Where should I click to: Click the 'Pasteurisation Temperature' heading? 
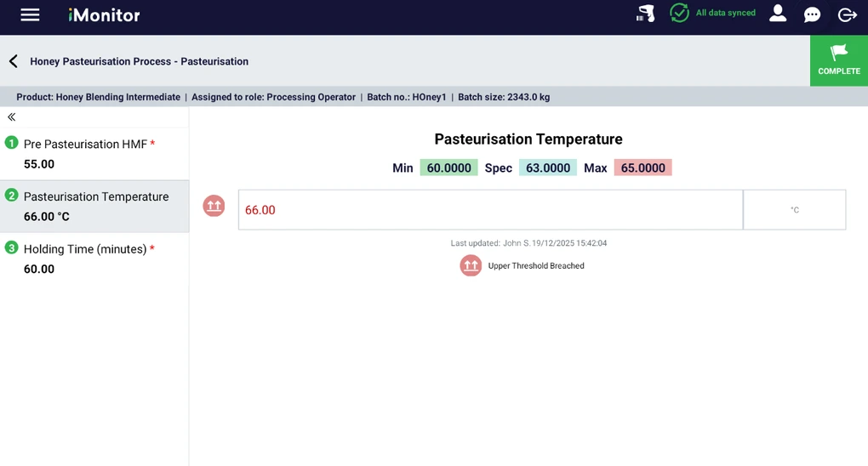click(x=528, y=139)
